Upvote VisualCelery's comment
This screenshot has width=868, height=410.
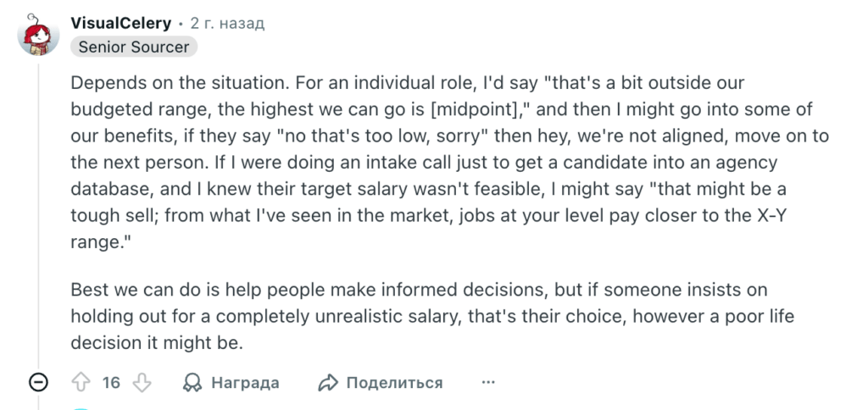[x=81, y=383]
